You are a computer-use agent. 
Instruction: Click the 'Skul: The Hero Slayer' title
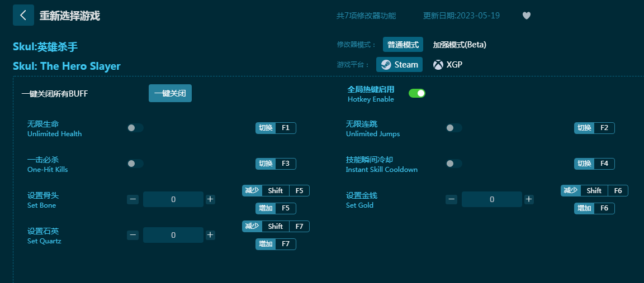67,66
